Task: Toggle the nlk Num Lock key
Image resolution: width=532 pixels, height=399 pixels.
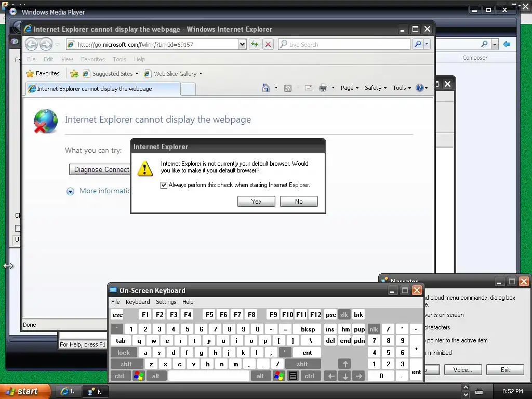Action: (x=374, y=329)
